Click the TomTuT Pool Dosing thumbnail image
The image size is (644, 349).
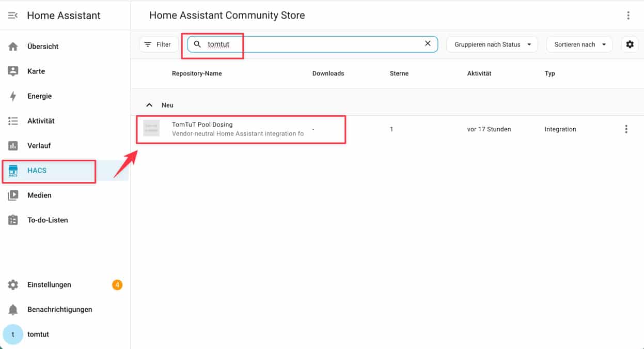pos(151,129)
